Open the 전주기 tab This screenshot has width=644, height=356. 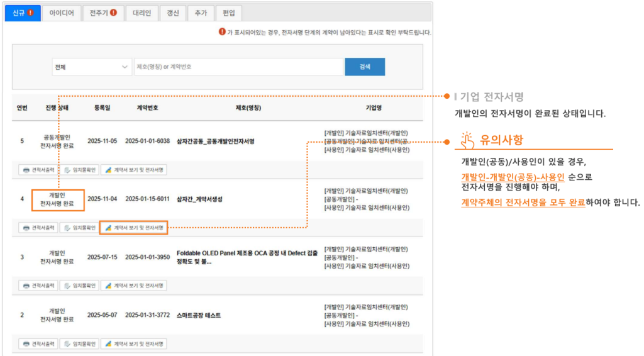(103, 13)
